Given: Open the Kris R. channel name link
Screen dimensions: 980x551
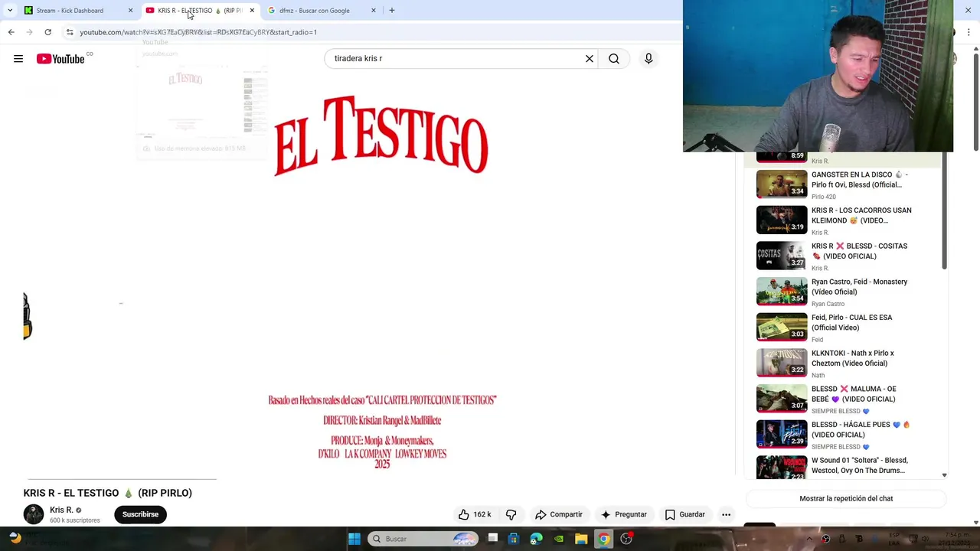Looking at the screenshot, I should point(61,510).
